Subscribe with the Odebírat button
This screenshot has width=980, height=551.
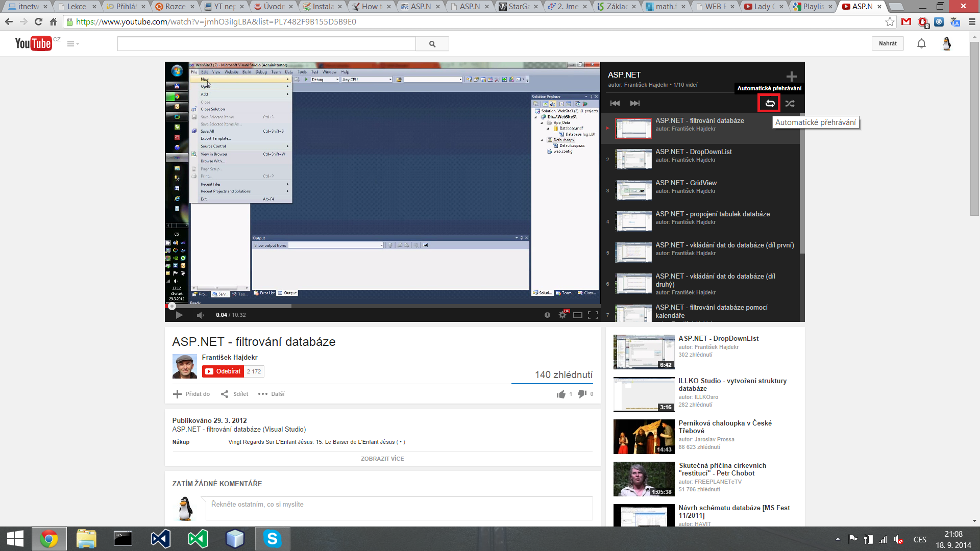[x=223, y=371]
